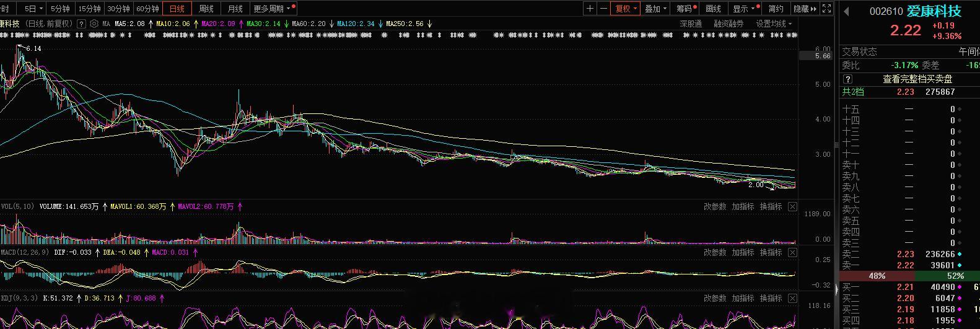Zoom out chart with minus button
Screen dimensions: 980x329
603,9
